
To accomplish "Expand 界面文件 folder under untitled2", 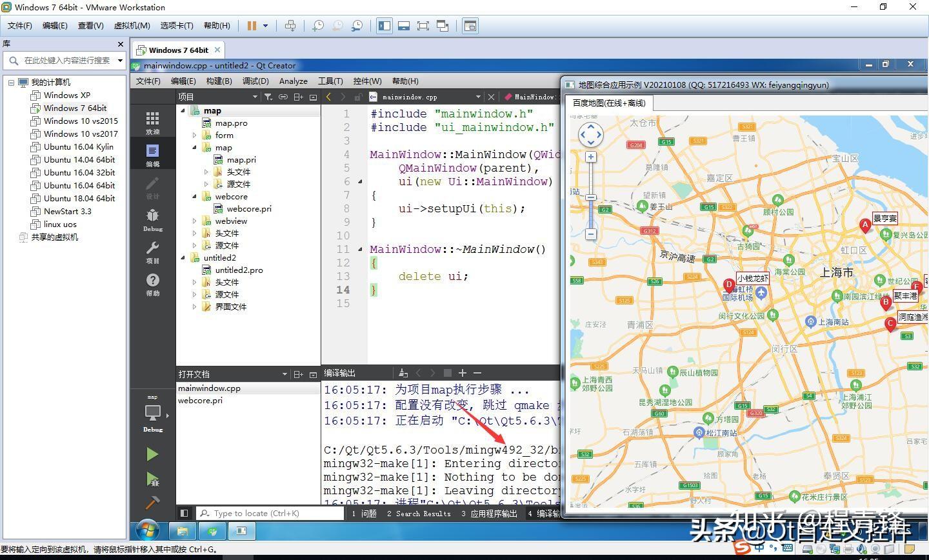I will pyautogui.click(x=194, y=307).
